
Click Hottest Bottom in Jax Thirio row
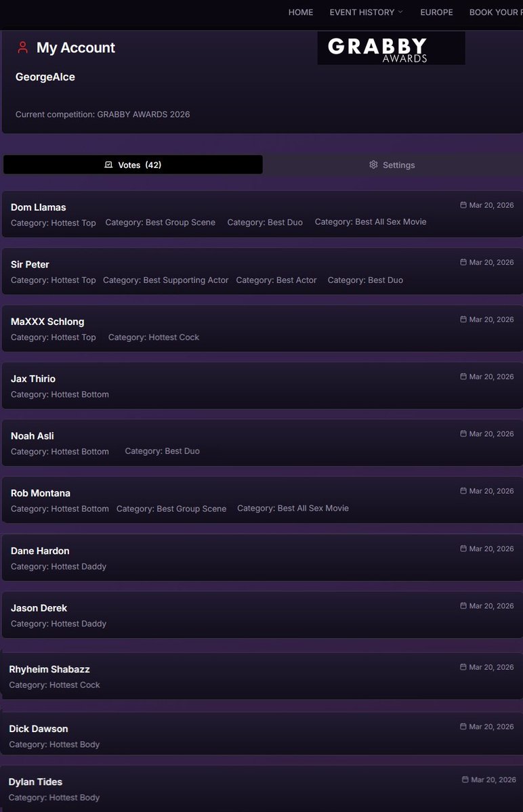click(60, 394)
